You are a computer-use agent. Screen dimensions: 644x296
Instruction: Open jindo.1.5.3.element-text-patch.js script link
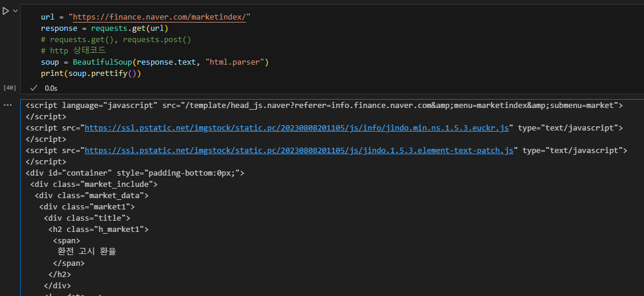(x=299, y=151)
